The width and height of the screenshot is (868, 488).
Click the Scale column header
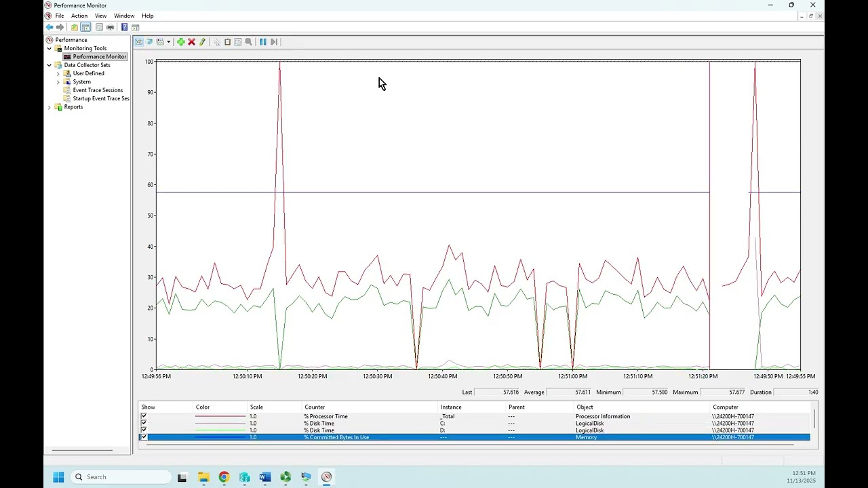pyautogui.click(x=274, y=407)
